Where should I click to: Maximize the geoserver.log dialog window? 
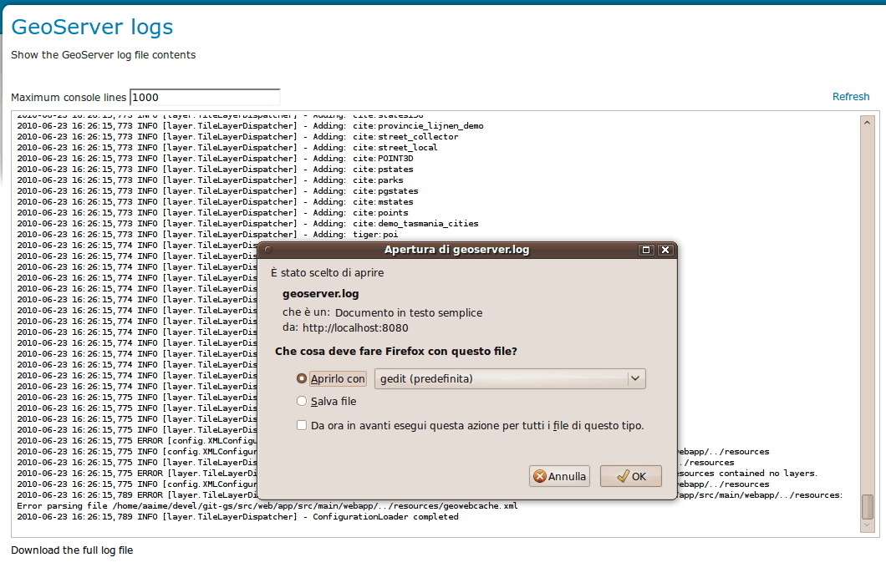pos(646,250)
